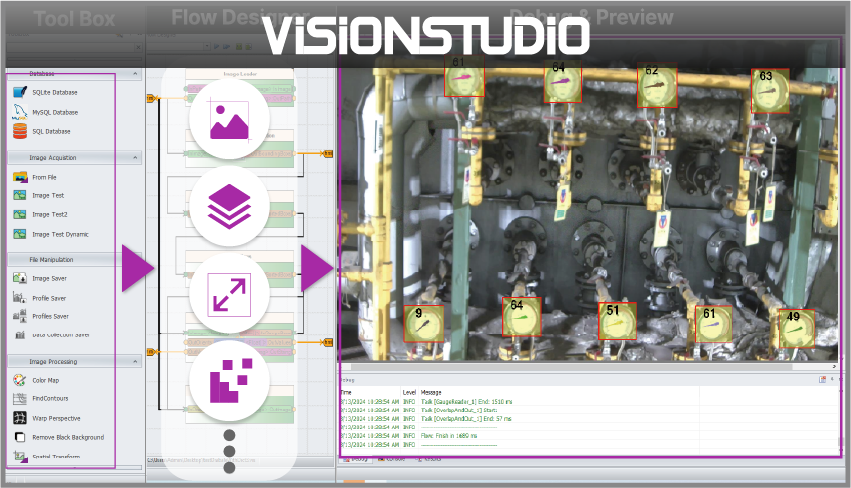Choose the SQL Database stack icon
This screenshot has height=488, width=851.
point(20,131)
